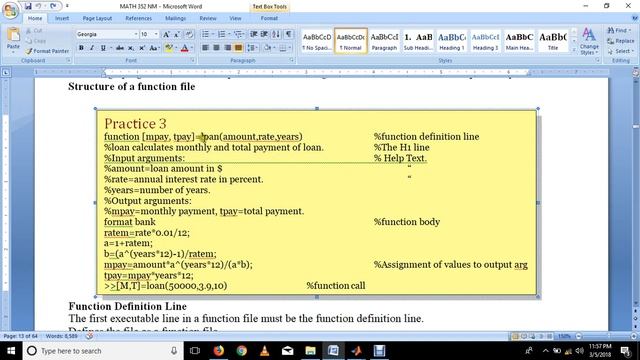Image resolution: width=640 pixels, height=360 pixels.
Task: Click the proofing errors icon in status bar
Action: [89, 336]
